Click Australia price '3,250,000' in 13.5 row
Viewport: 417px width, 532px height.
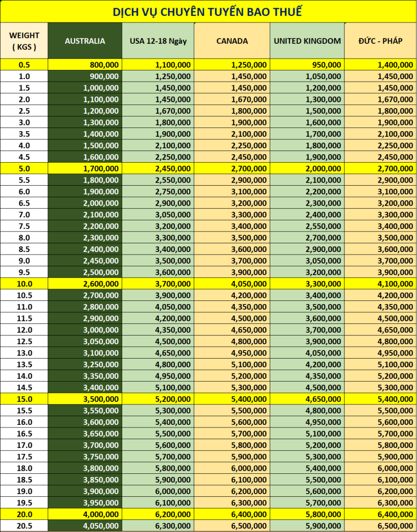click(85, 364)
